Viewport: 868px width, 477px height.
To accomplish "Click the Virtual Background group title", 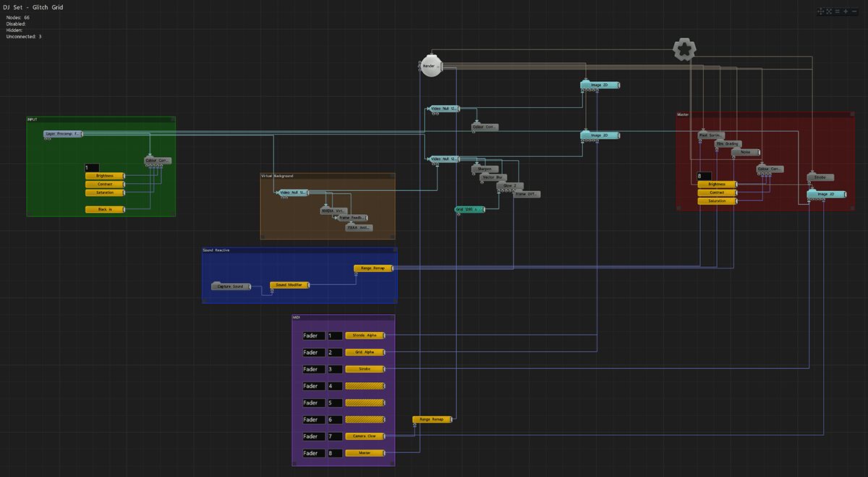I will click(x=277, y=176).
